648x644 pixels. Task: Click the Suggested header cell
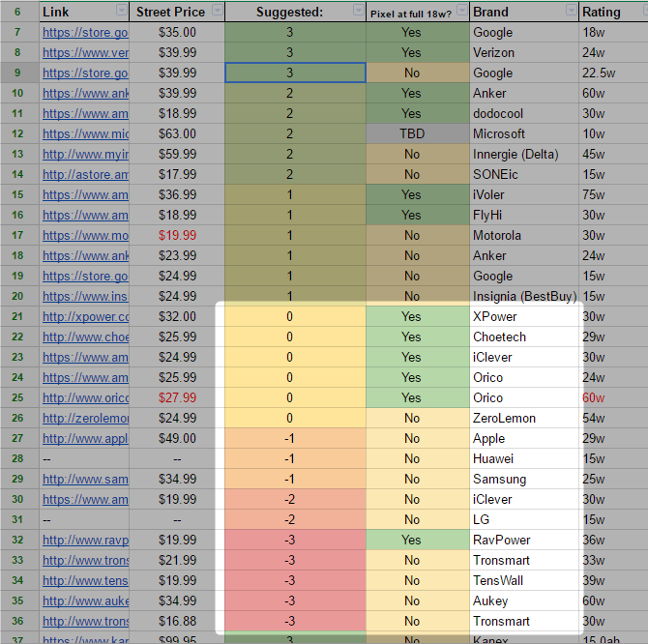[x=290, y=12]
